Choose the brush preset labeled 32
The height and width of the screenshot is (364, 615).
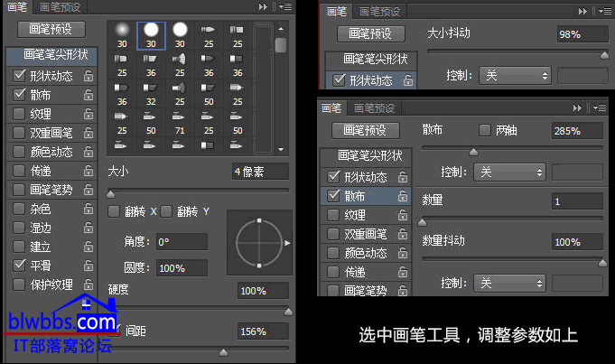pos(151,94)
